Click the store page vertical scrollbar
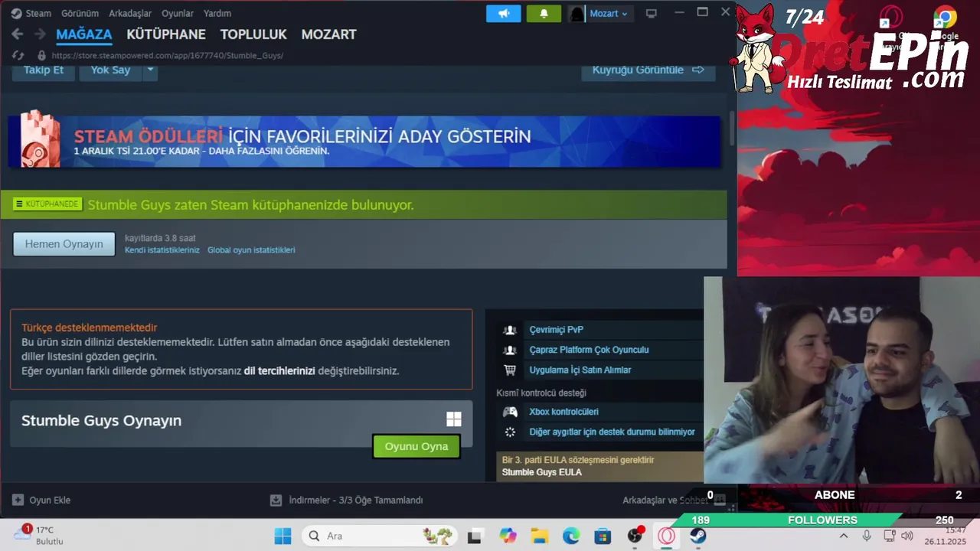 pos(732,128)
